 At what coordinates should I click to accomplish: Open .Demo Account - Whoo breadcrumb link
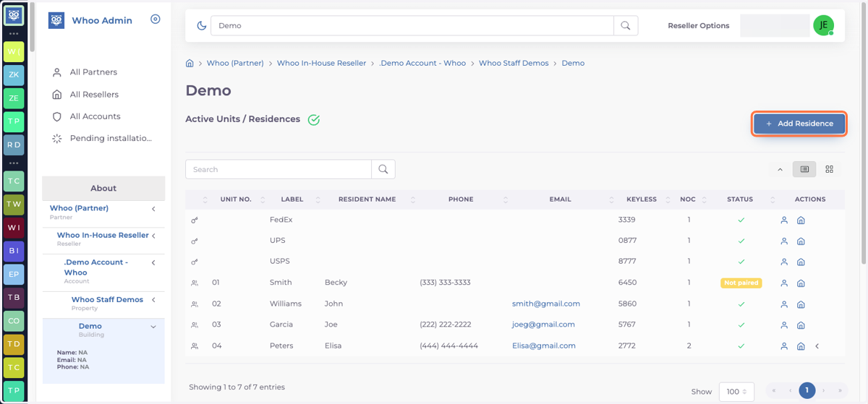[x=422, y=63]
